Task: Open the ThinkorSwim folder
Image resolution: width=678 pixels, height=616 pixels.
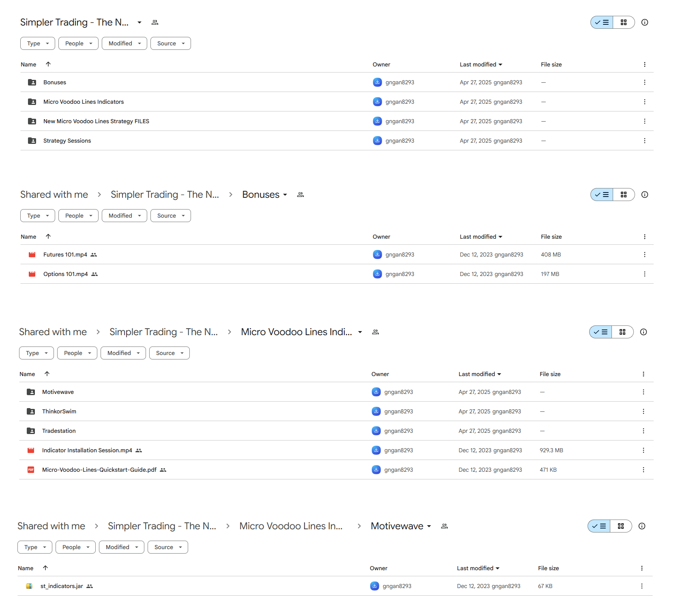Action: [336, 411]
